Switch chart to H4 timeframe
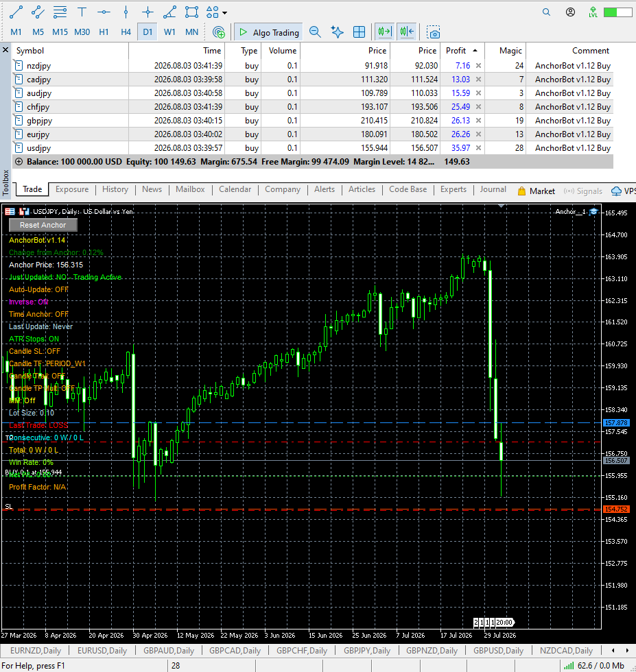The height and width of the screenshot is (672, 636). tap(126, 32)
